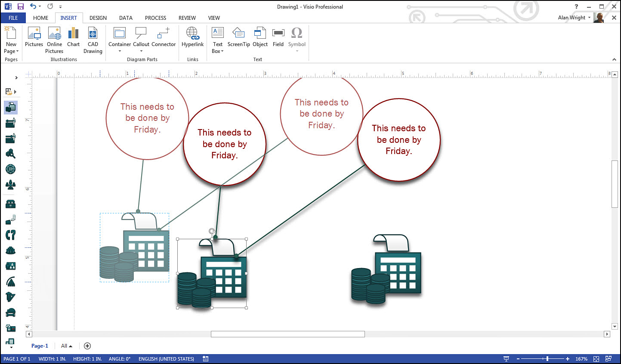Click the zoom slider handle
This screenshot has width=621, height=364.
(x=547, y=359)
